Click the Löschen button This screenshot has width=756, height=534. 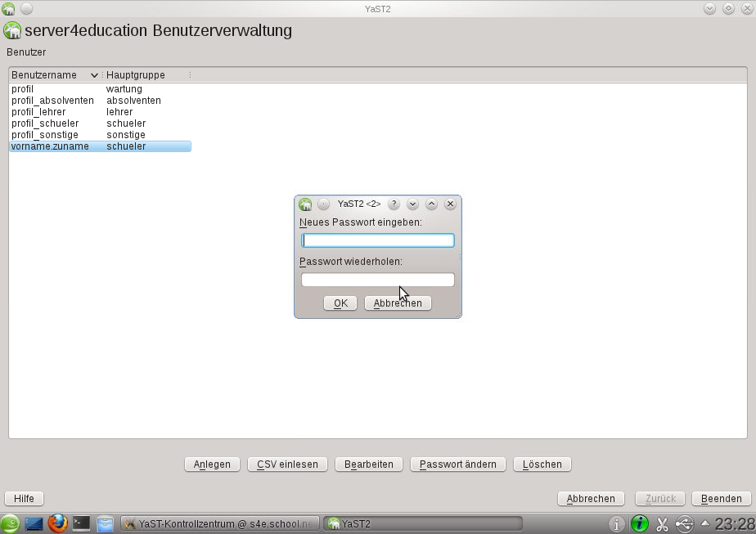[x=542, y=464]
